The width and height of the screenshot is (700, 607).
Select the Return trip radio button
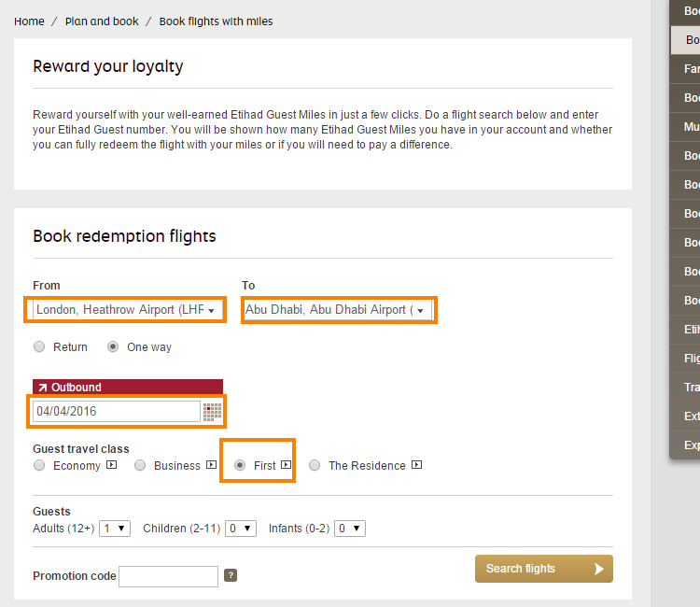[x=39, y=346]
